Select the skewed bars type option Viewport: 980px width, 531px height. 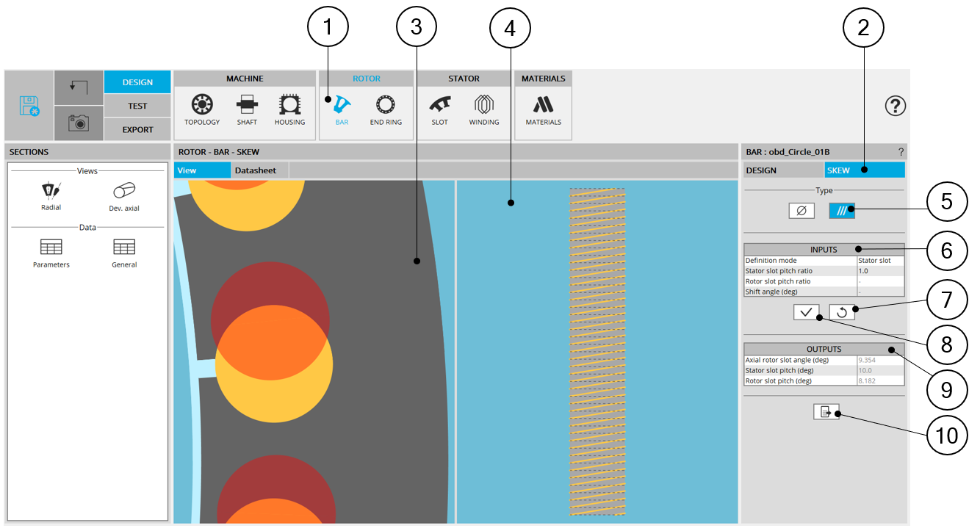pos(840,211)
